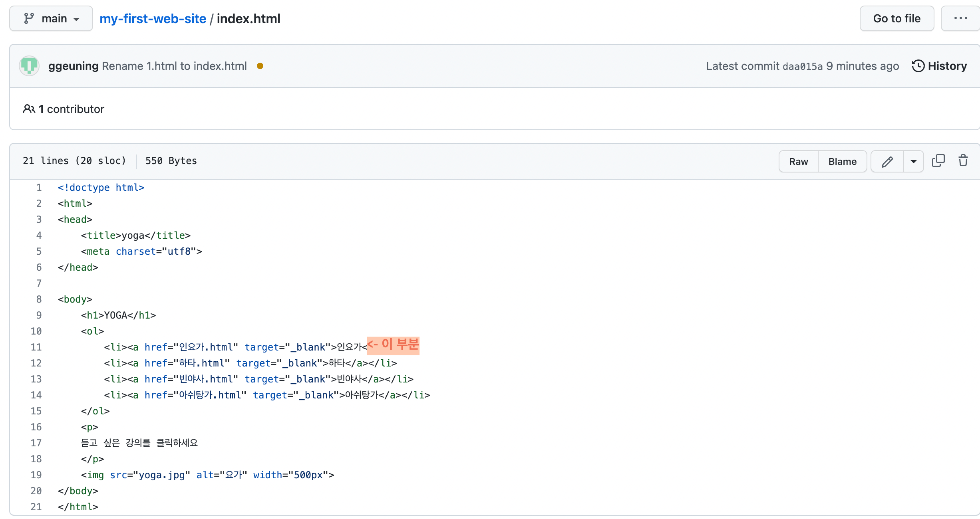Screen dimensions: 980x519
Task: Click the copy raw contents icon
Action: [938, 161]
